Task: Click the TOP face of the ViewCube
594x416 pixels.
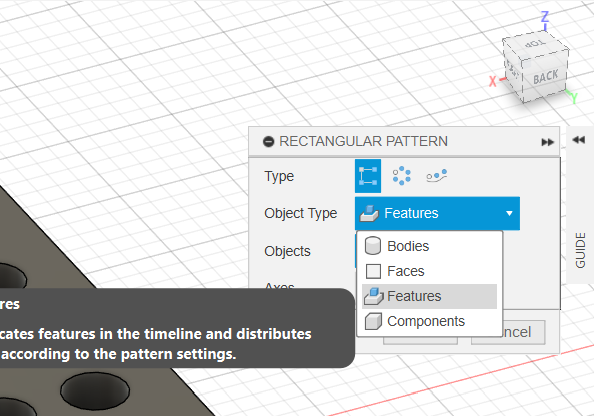Action: [536, 44]
